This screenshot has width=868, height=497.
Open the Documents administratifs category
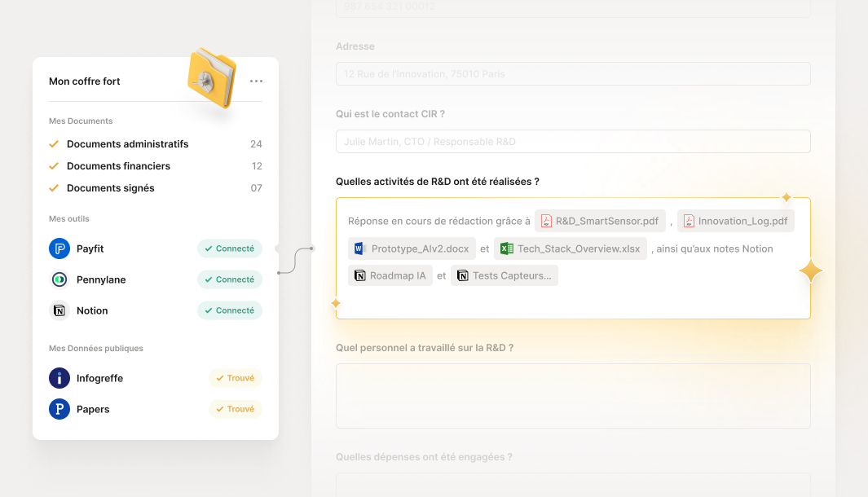(x=156, y=144)
